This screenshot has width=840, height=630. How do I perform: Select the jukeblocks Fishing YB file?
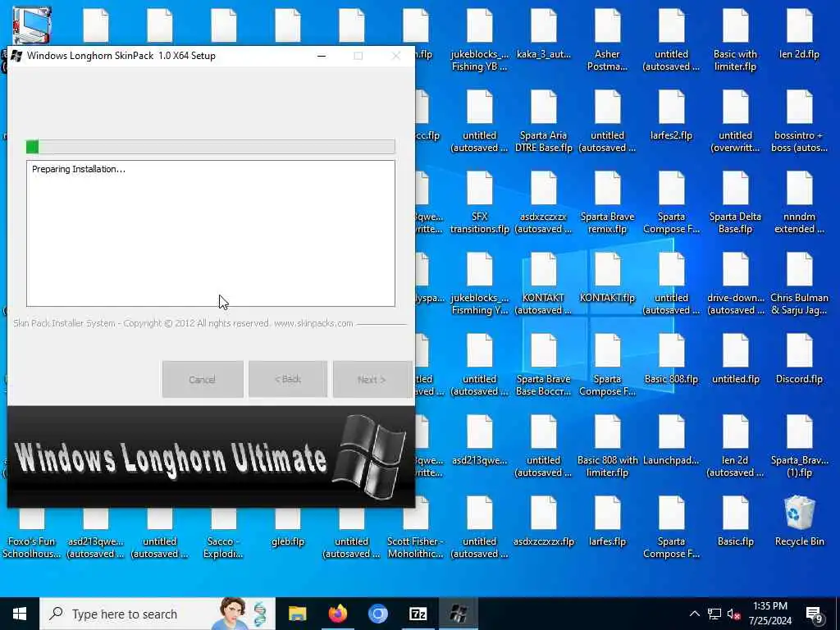point(479,40)
